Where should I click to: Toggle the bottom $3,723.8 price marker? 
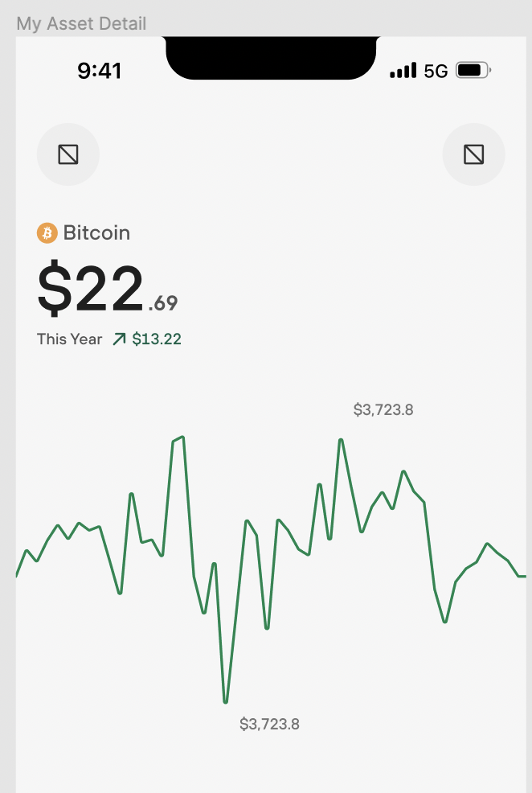tap(269, 724)
